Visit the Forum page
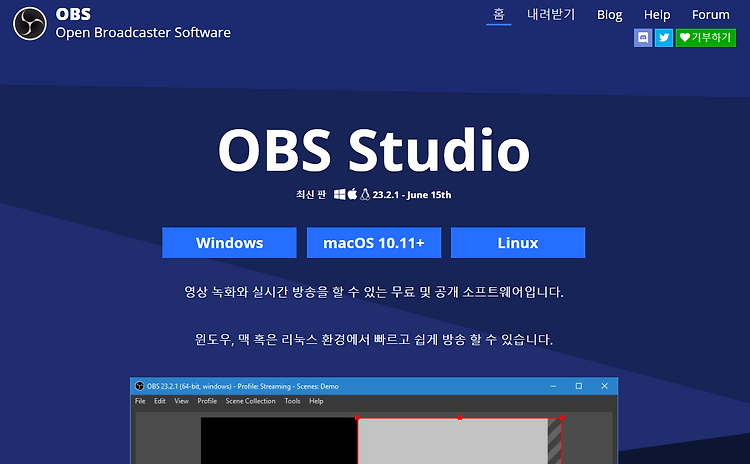The image size is (750, 464). 710,15
